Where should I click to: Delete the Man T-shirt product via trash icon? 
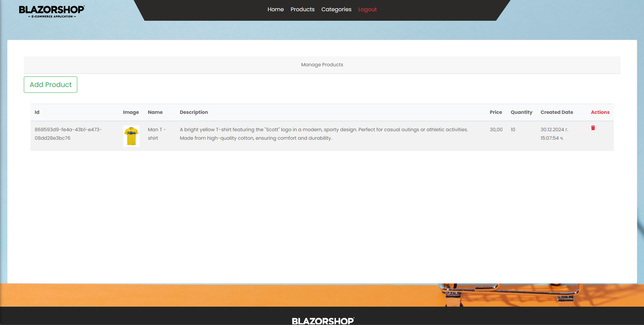(593, 128)
